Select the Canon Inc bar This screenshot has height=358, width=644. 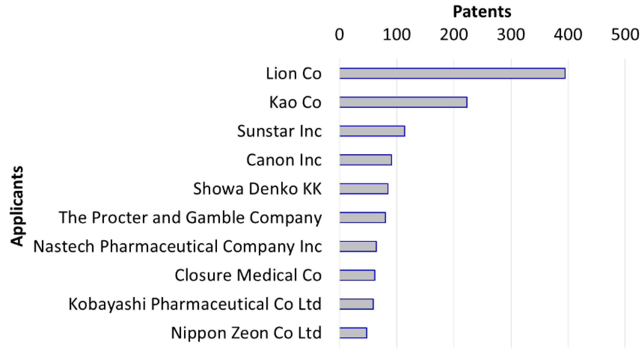(x=365, y=160)
